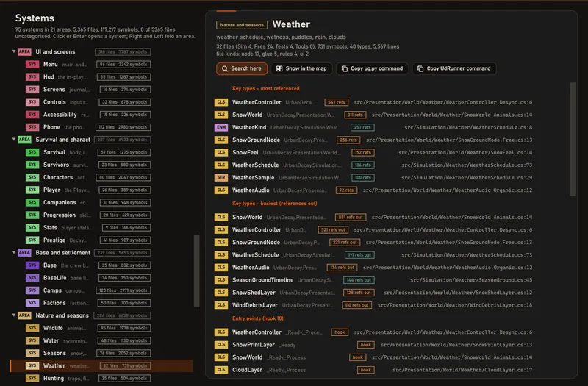Click CLS badge of CloudLayer row

(221, 370)
